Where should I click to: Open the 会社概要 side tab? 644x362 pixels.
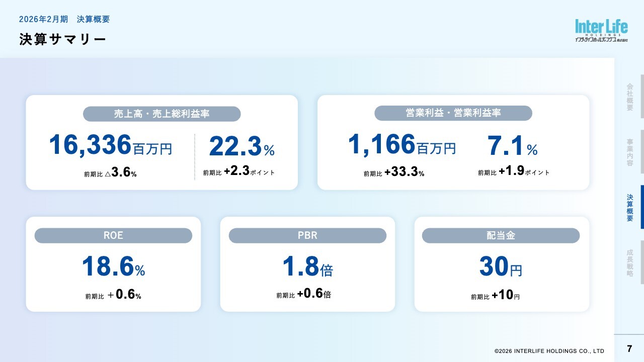(630, 97)
